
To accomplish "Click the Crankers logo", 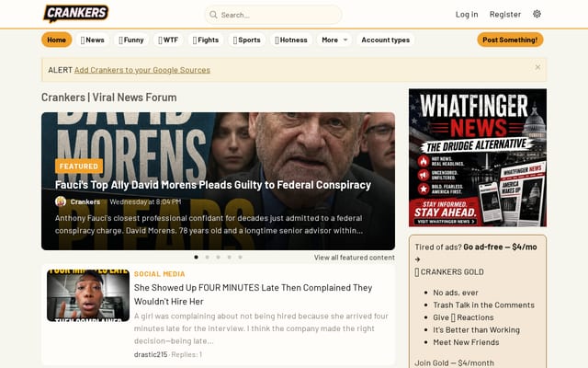I will coord(75,14).
